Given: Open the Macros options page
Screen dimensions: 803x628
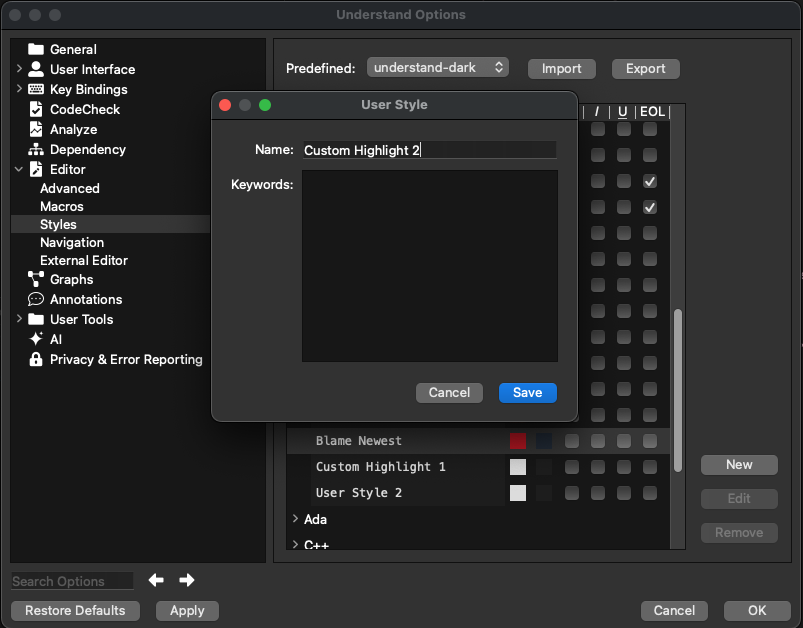Looking at the screenshot, I should tap(62, 206).
